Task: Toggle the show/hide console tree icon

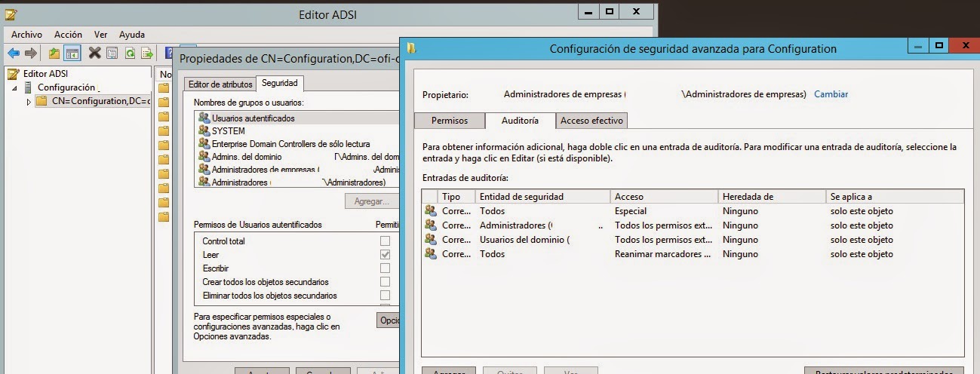Action: point(72,53)
